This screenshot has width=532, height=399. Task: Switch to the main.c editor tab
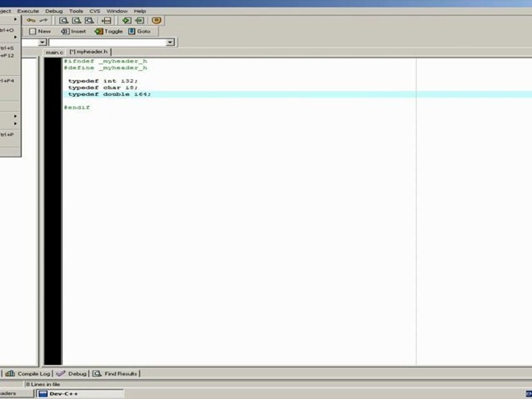54,52
